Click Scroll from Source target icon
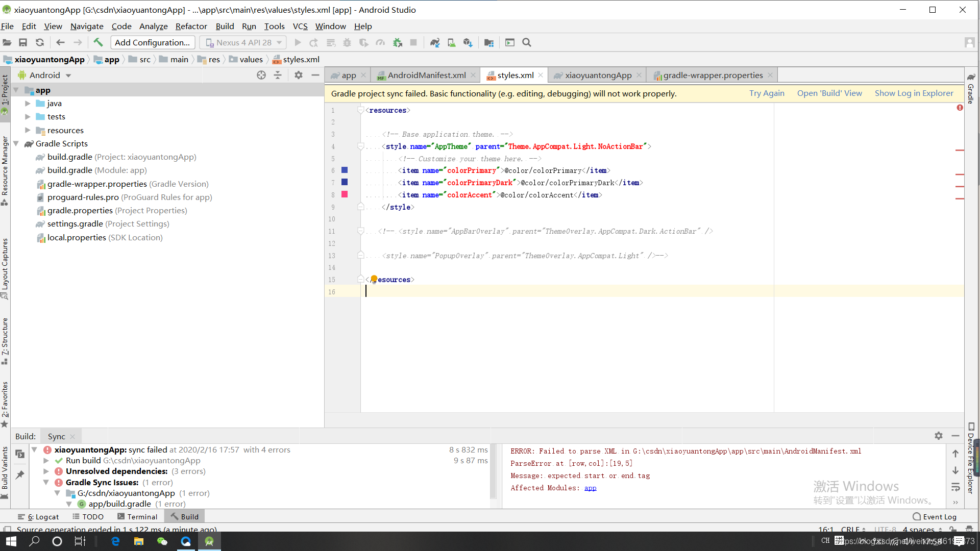The height and width of the screenshot is (551, 980). pyautogui.click(x=261, y=75)
